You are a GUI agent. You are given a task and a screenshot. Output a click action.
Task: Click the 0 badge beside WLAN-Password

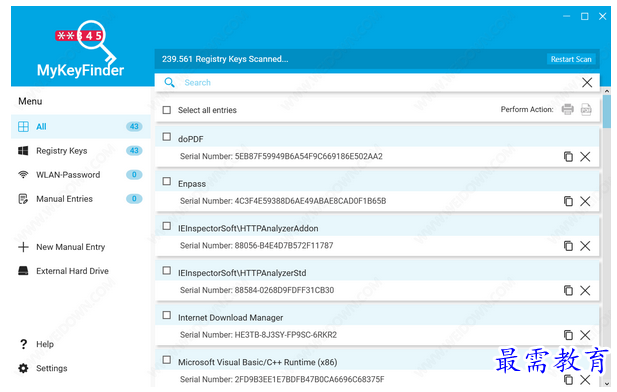point(134,174)
